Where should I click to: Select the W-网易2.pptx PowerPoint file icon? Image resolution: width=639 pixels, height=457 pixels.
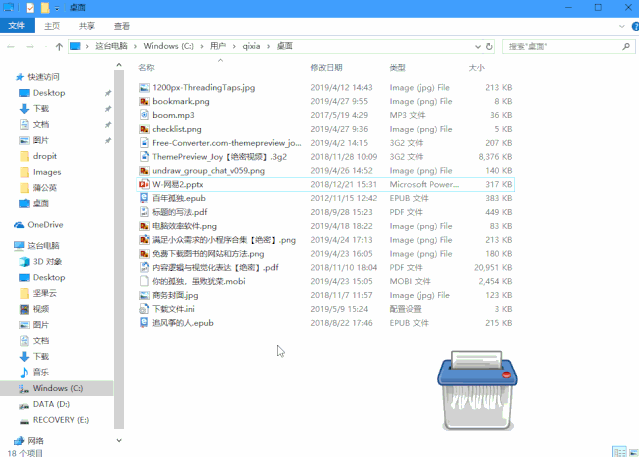pyautogui.click(x=144, y=185)
